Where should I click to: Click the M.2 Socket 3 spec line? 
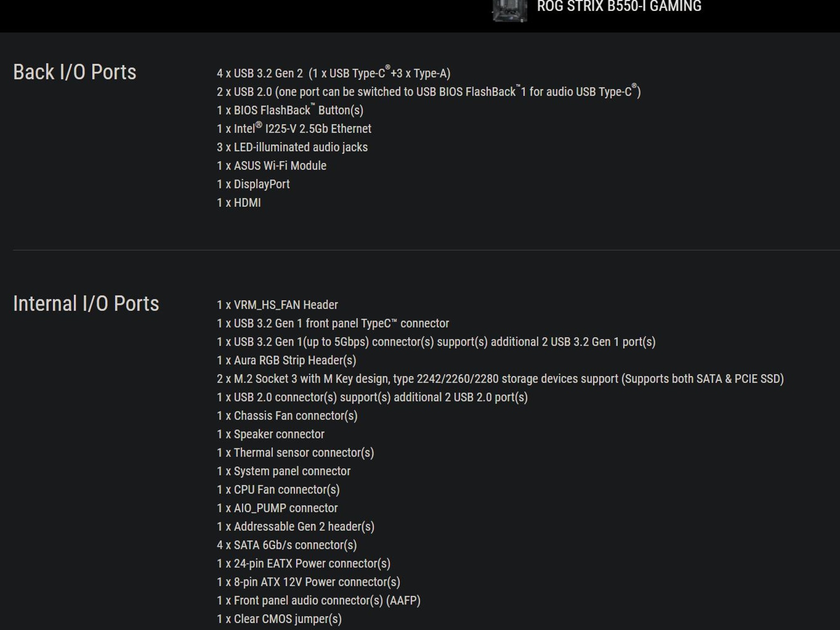point(500,379)
